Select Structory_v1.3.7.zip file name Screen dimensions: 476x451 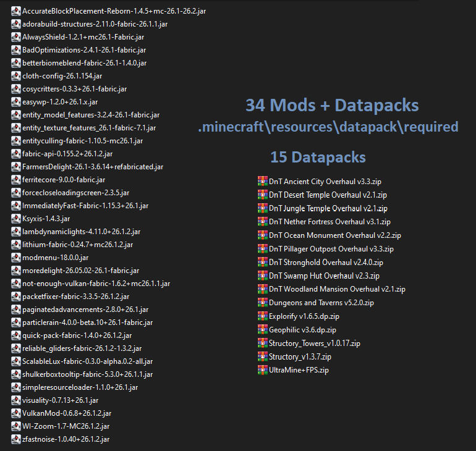(x=300, y=356)
